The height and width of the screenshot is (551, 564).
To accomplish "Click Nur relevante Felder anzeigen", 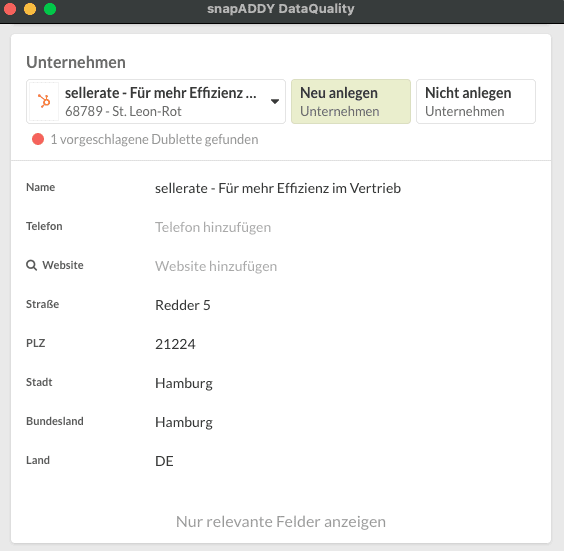I will pyautogui.click(x=281, y=522).
